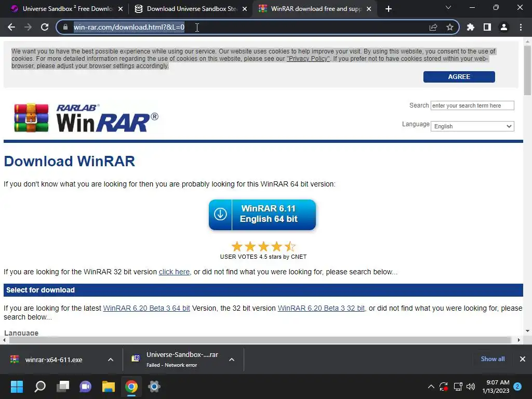Focus the site search field
532x399 pixels.
click(x=472, y=105)
